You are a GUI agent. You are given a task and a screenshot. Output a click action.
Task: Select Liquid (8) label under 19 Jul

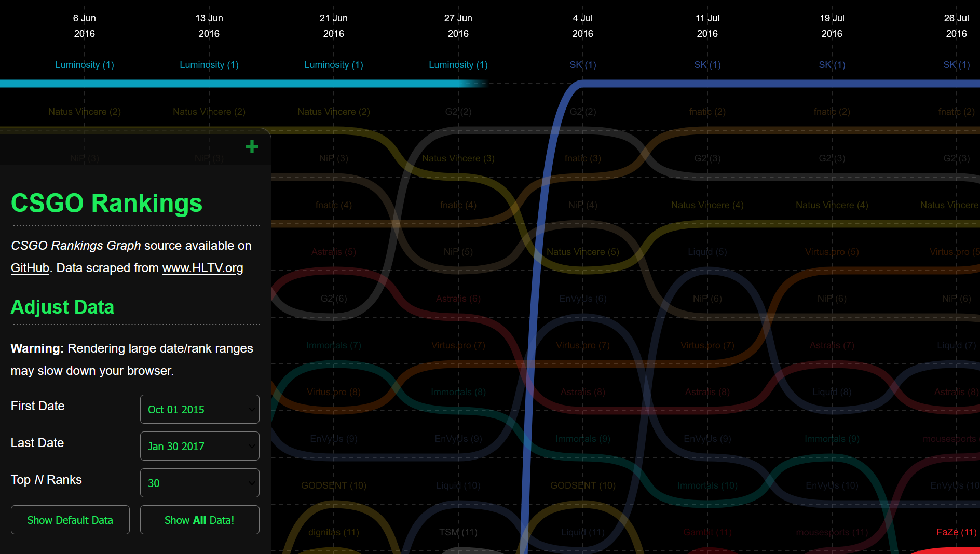pos(832,392)
